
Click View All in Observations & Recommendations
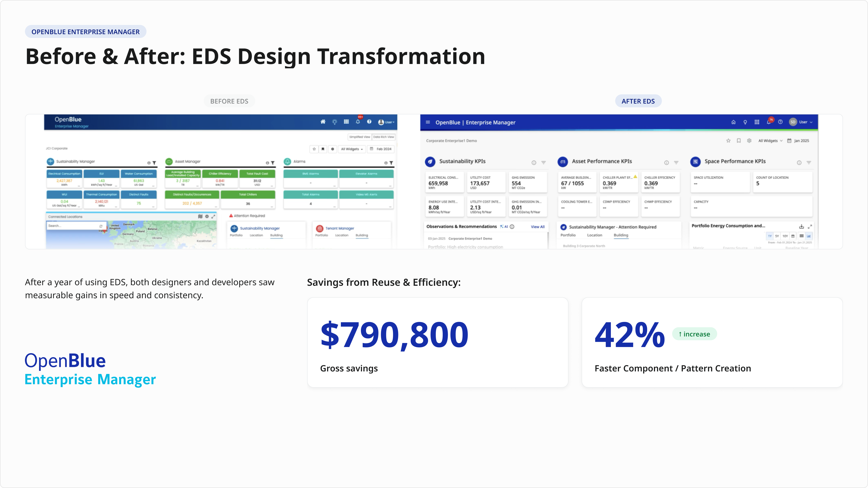538,227
